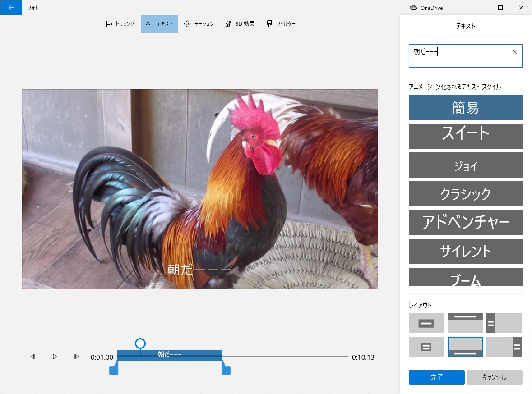Choose the ブーム text style
532x394 pixels.
466,277
